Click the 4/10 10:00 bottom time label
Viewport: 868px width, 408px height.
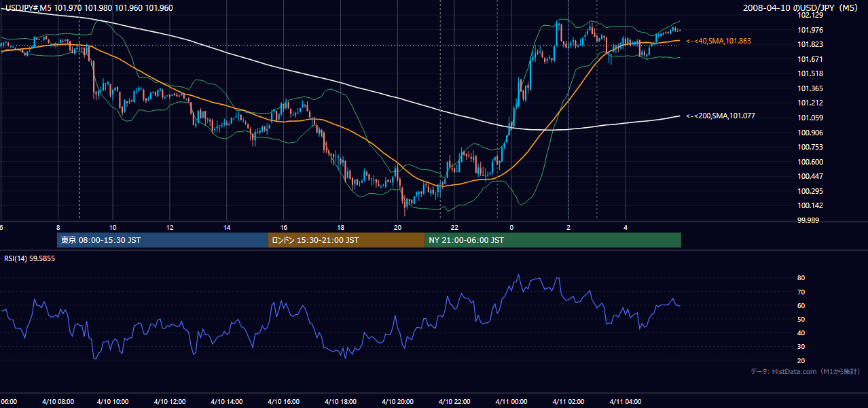pyautogui.click(x=111, y=401)
